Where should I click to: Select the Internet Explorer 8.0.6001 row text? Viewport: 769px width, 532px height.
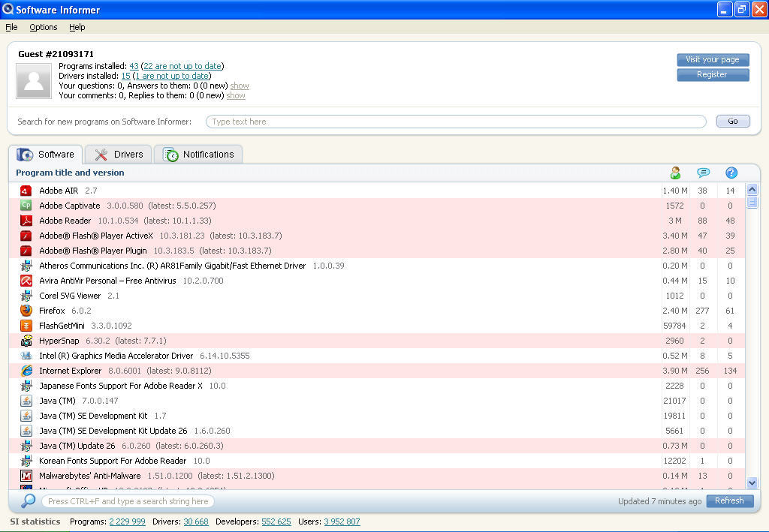[125, 371]
